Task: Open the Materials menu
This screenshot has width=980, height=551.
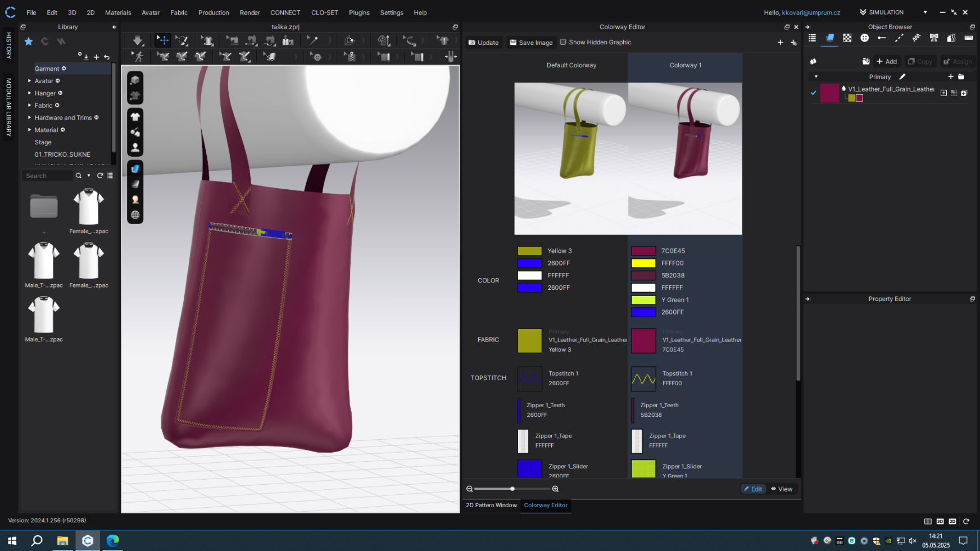Action: (118, 12)
